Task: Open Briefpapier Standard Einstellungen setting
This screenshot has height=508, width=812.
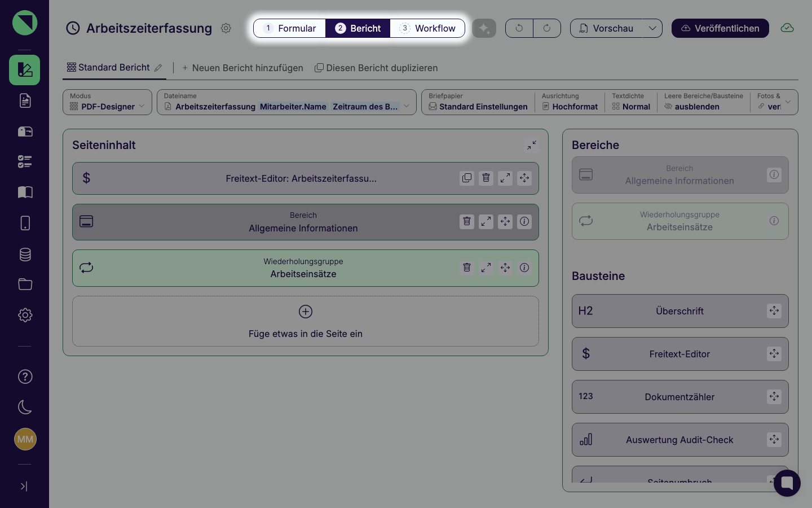Action: point(478,102)
